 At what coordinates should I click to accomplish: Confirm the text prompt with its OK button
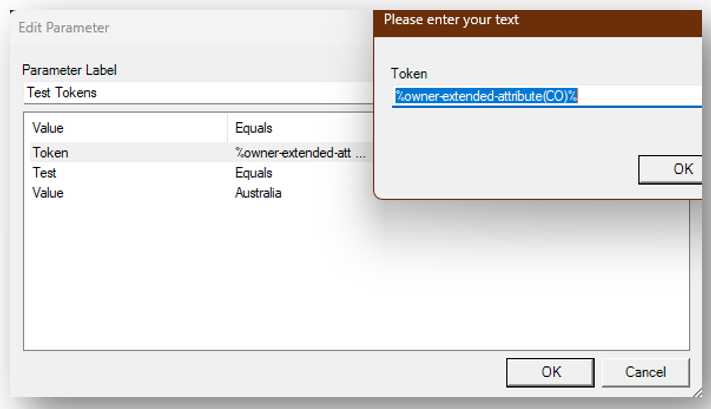click(682, 169)
